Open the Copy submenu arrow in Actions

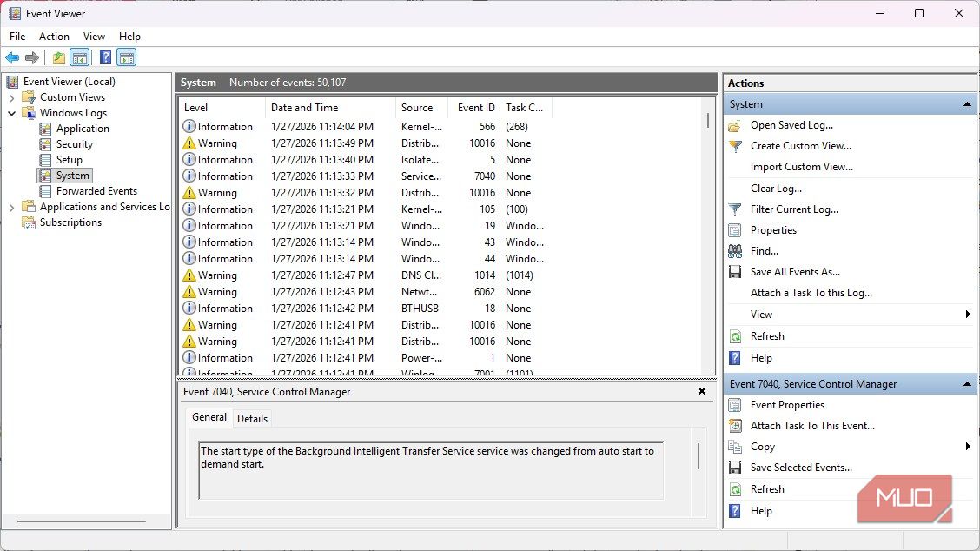(968, 447)
